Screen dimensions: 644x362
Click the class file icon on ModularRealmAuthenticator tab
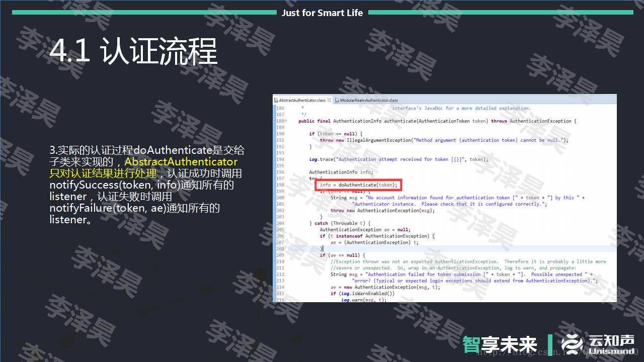pos(337,100)
